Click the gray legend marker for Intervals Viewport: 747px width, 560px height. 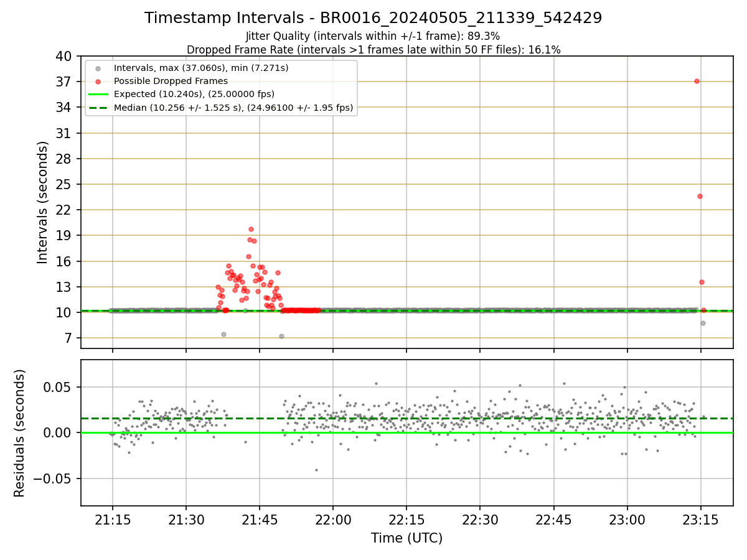click(x=98, y=68)
